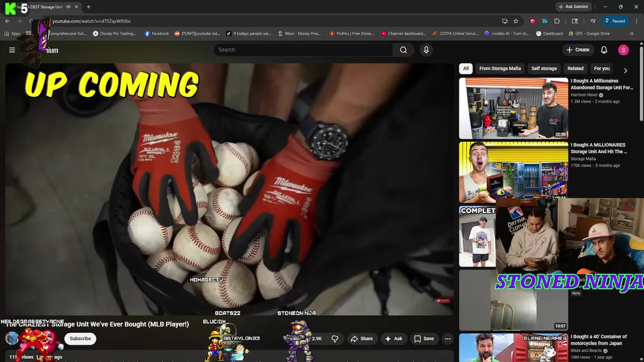Open the YouTube hamburger guide menu
Image resolution: width=644 pixels, height=362 pixels.
12,50
